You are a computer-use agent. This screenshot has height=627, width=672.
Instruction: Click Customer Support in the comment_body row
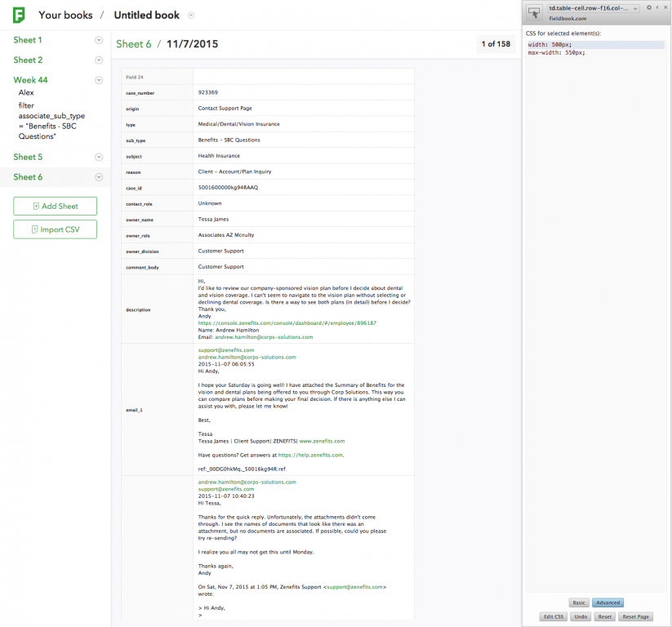click(220, 267)
